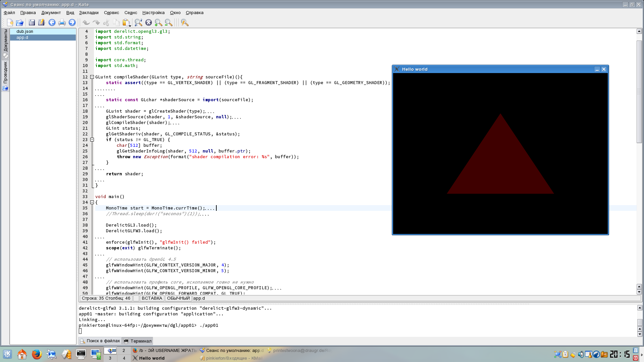Print the document using printer icon

point(62,22)
